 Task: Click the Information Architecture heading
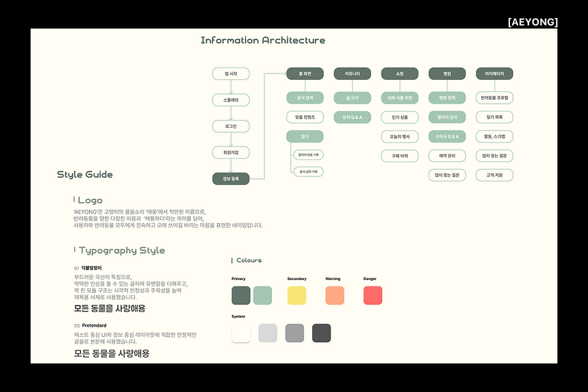pos(263,40)
